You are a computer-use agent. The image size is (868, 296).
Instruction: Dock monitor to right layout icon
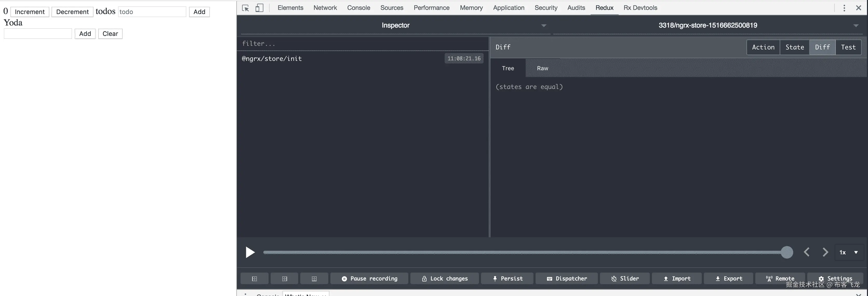click(284, 279)
